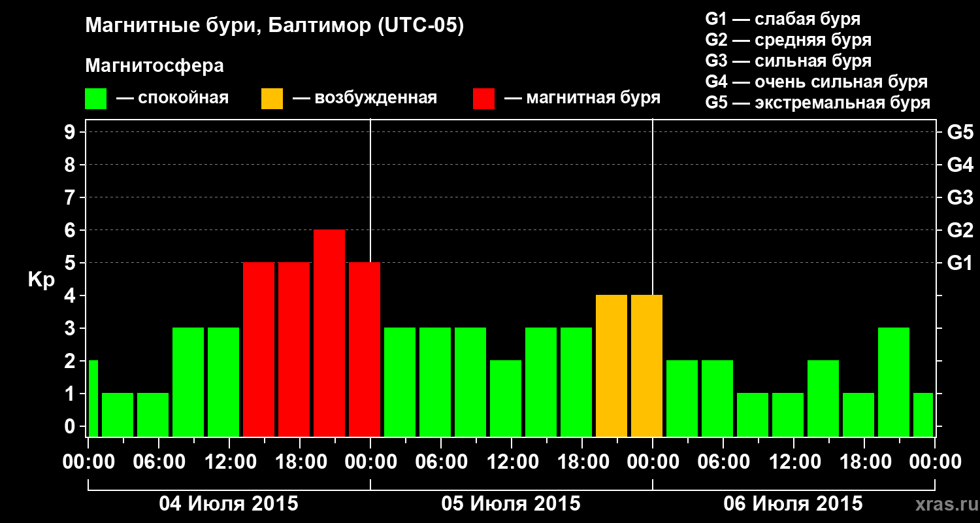980x523 pixels.
Task: Click the narrow green Kp 2 bar at start of 04 Июля
Action: (x=93, y=398)
